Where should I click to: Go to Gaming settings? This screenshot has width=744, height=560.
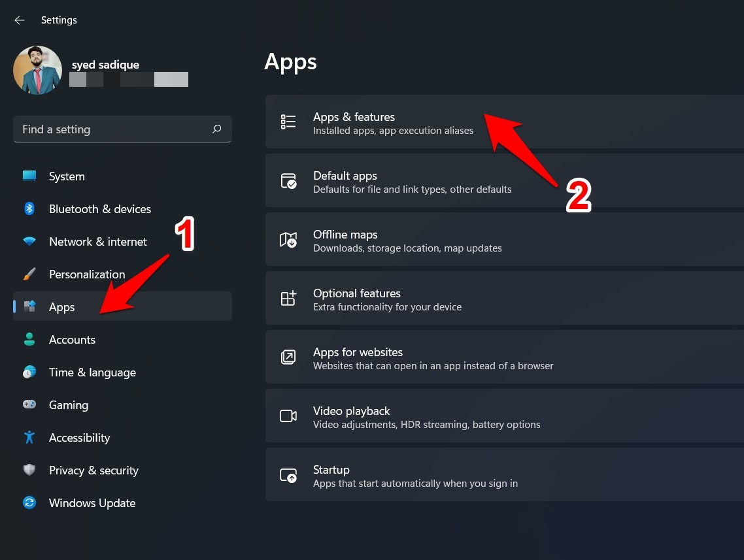tap(122, 405)
